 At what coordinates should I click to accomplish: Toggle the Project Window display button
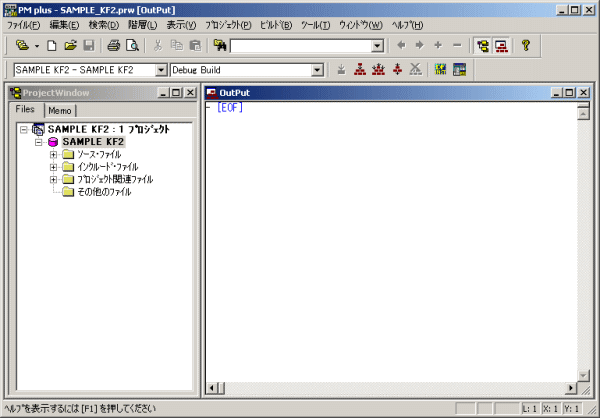(x=482, y=46)
